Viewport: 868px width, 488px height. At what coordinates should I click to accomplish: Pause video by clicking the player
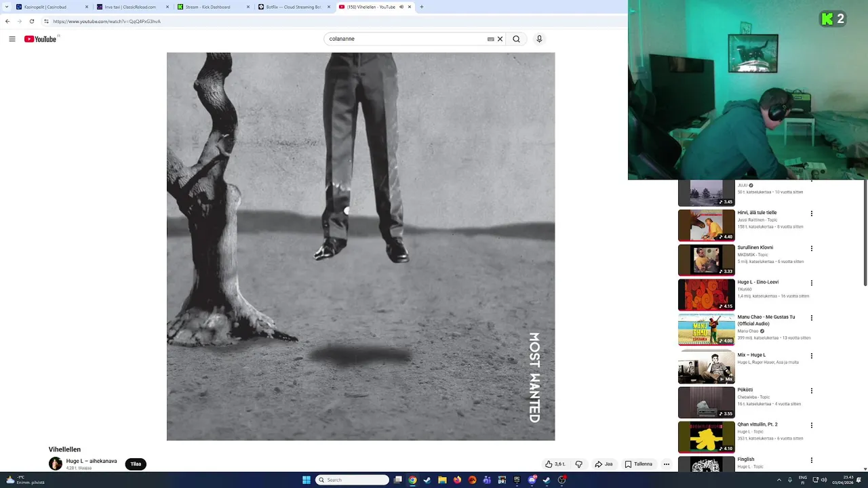coord(361,247)
